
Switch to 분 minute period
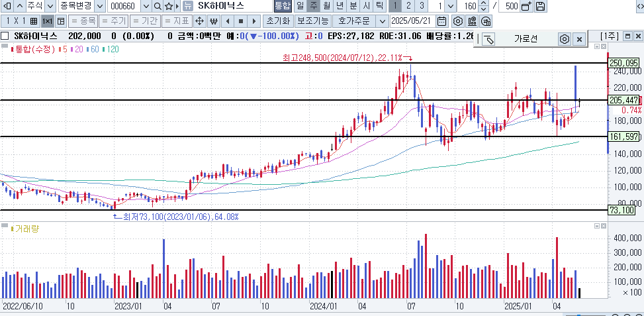click(353, 6)
